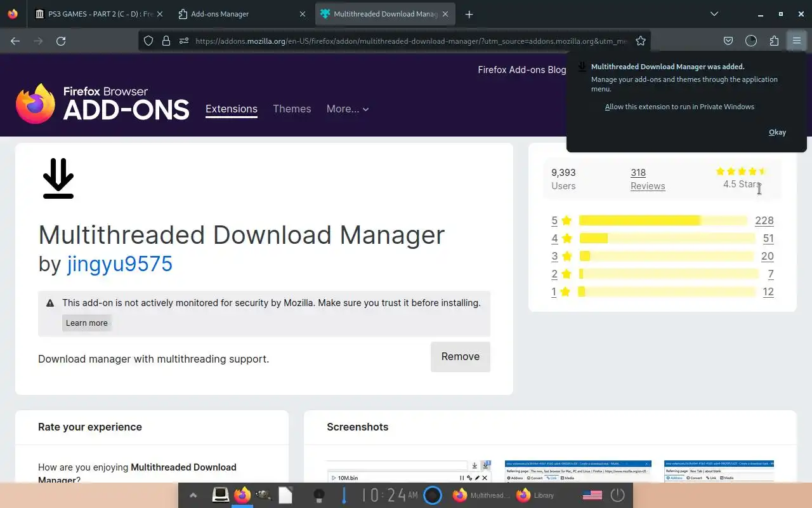
Task: Click Okay in the added notification
Action: coord(777,132)
